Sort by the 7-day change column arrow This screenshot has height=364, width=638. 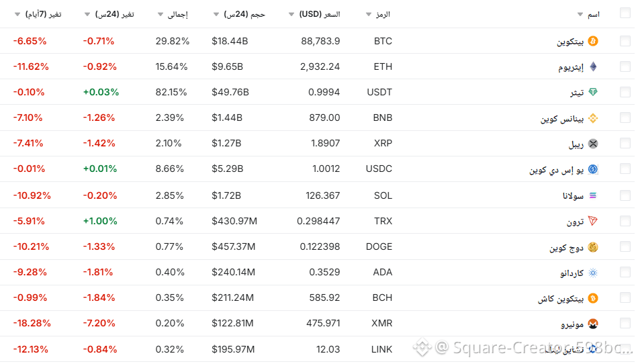click(x=17, y=14)
